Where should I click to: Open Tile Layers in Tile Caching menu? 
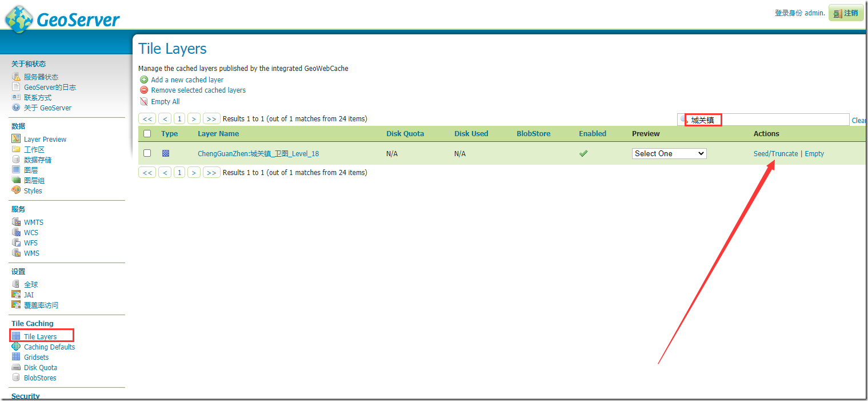coord(41,336)
